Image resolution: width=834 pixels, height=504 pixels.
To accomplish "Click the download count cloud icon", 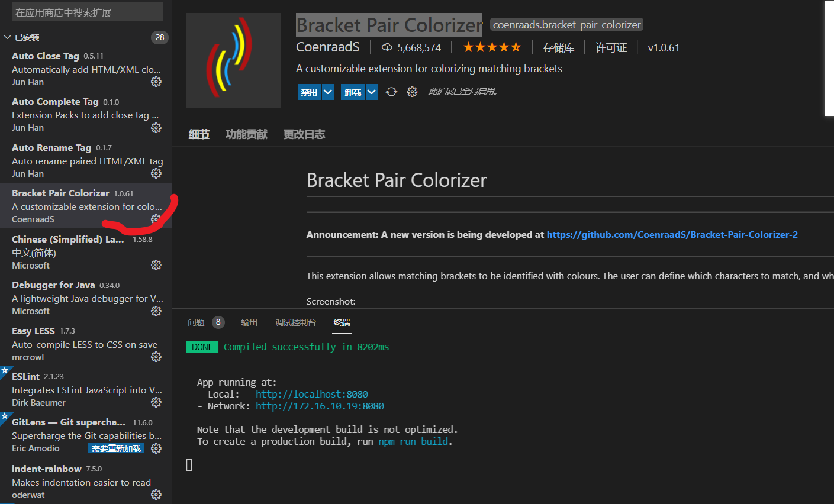I will [387, 47].
